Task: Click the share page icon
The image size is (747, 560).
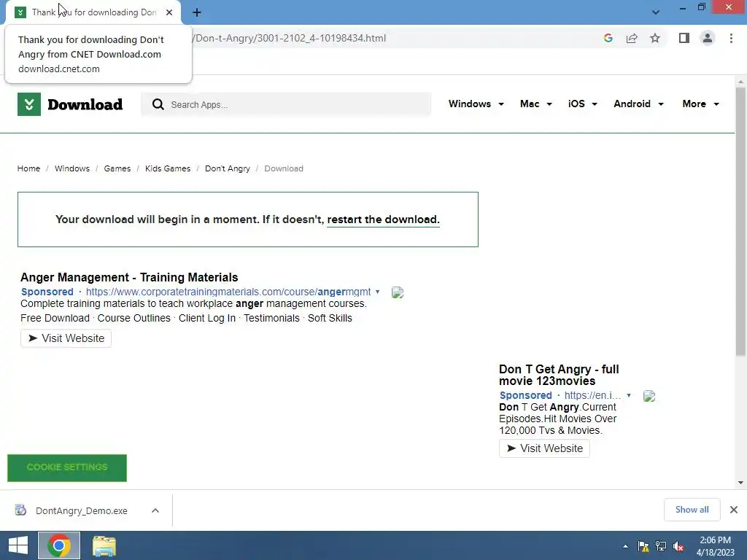Action: (632, 38)
